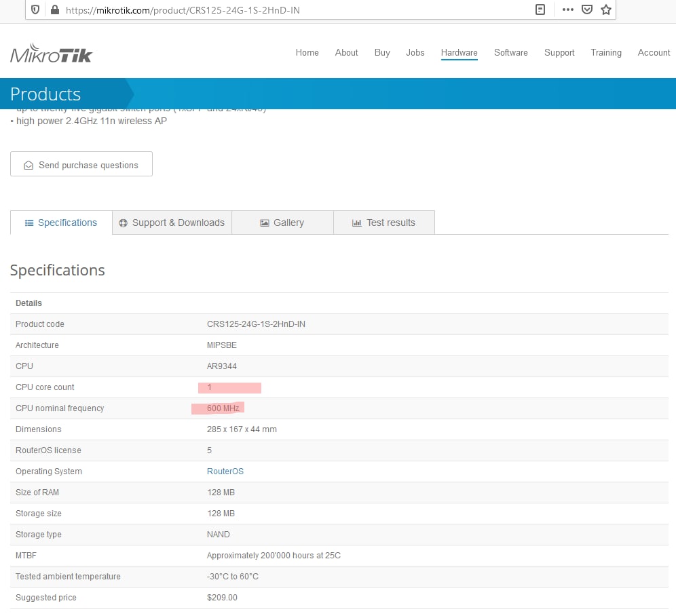Image resolution: width=676 pixels, height=616 pixels.
Task: Click product code value CRS125-24G-1S-2HnD-IN
Action: click(256, 324)
